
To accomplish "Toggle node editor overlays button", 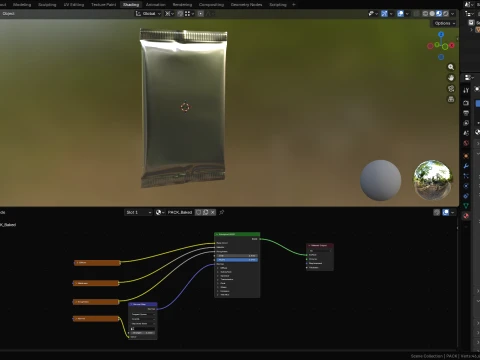I will 446,212.
